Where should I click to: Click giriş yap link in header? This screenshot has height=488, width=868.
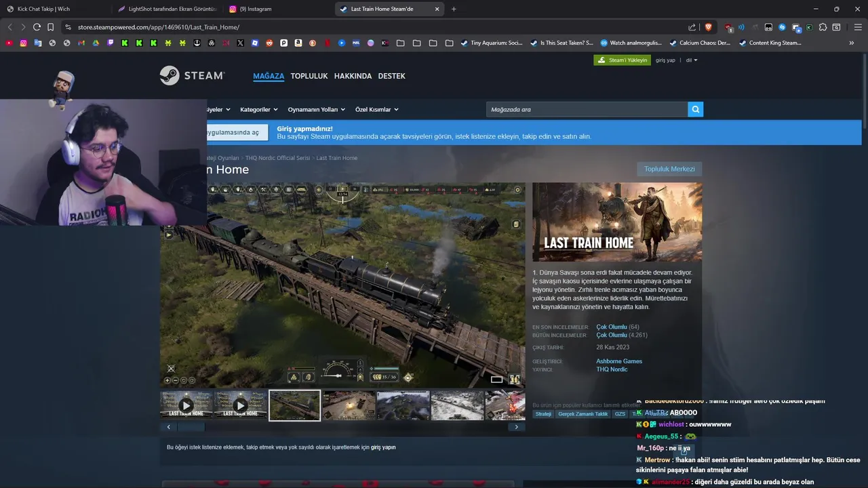[x=665, y=60]
